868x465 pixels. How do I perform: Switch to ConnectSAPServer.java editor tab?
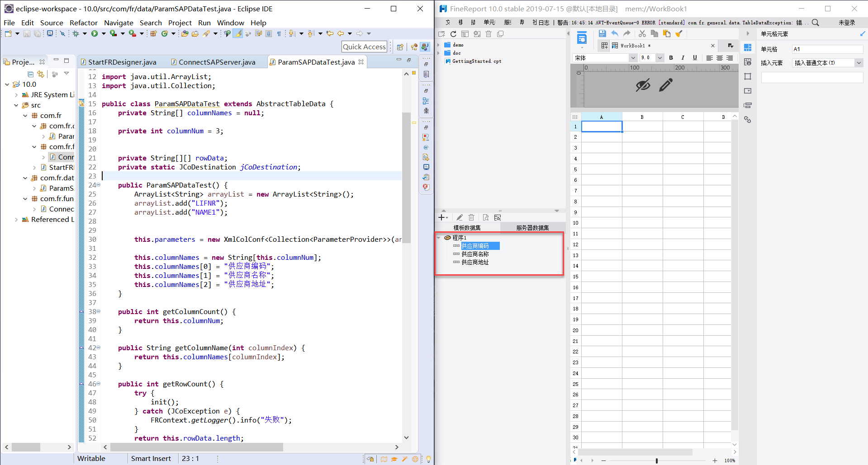pos(216,62)
